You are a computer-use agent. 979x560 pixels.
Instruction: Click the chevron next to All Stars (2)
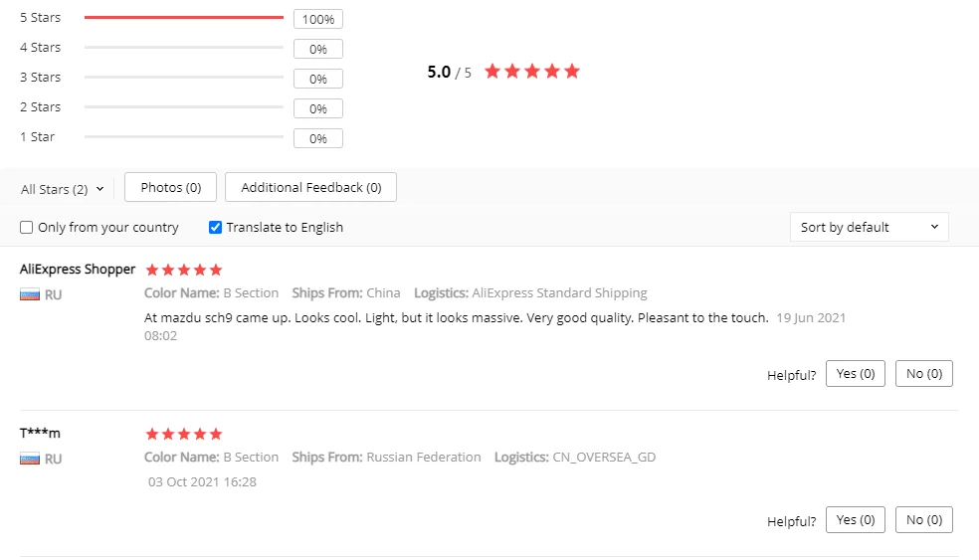pos(99,189)
